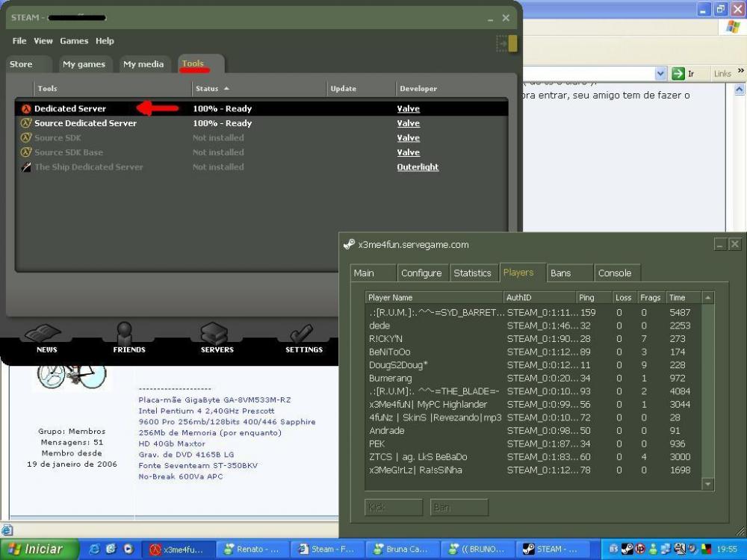
Task: Click the Dedicated Server Half-Life icon
Action: coord(26,109)
